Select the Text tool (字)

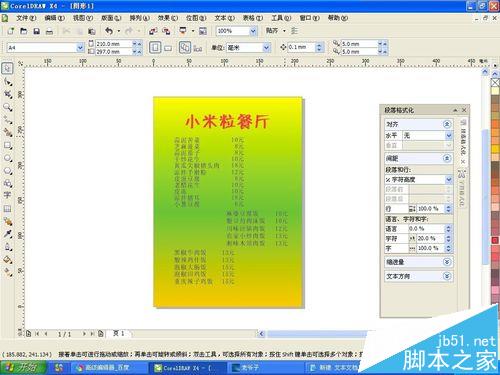[7, 196]
